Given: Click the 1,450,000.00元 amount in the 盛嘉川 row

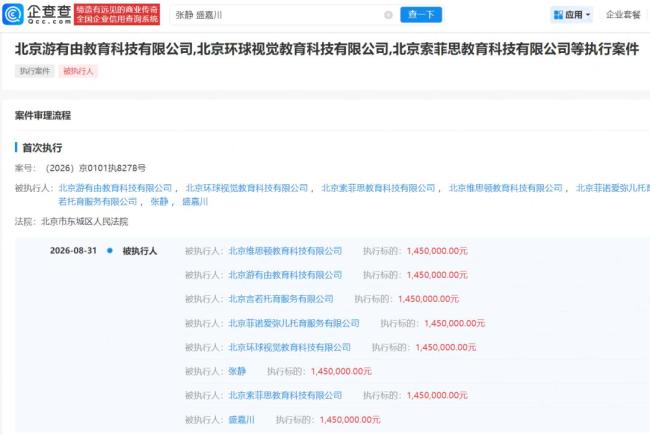Looking at the screenshot, I should [350, 420].
